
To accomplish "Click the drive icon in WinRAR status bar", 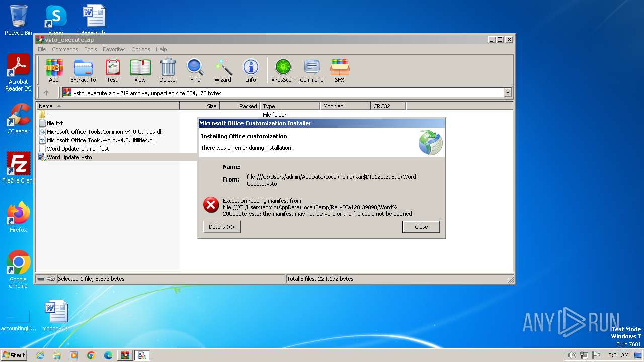I will 41,279.
